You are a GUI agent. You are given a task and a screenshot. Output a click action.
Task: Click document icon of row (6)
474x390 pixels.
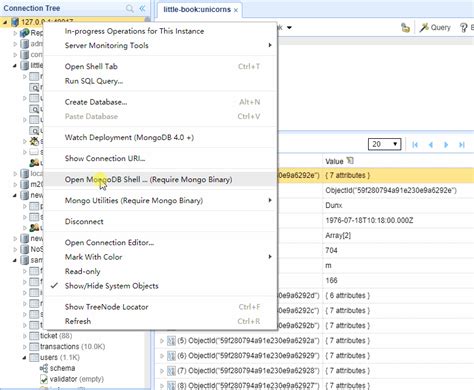pos(171,356)
